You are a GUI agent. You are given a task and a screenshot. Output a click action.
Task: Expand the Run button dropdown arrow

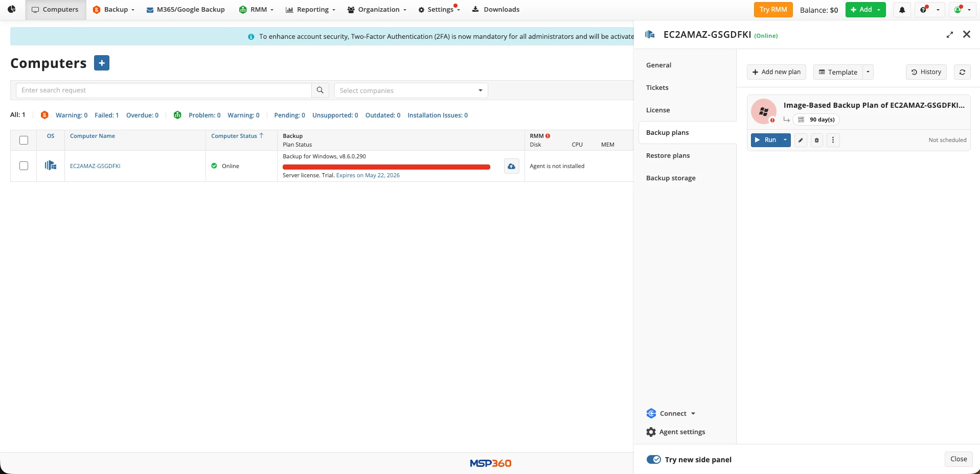pyautogui.click(x=785, y=140)
